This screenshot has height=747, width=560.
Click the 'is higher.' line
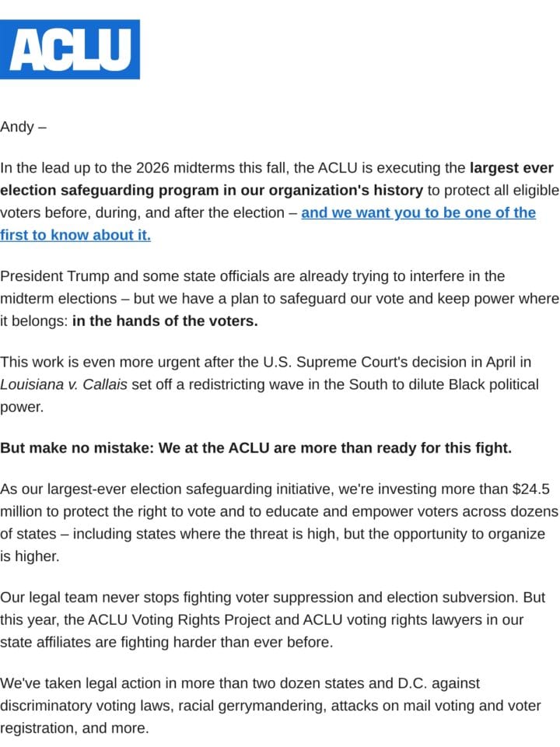(30, 556)
